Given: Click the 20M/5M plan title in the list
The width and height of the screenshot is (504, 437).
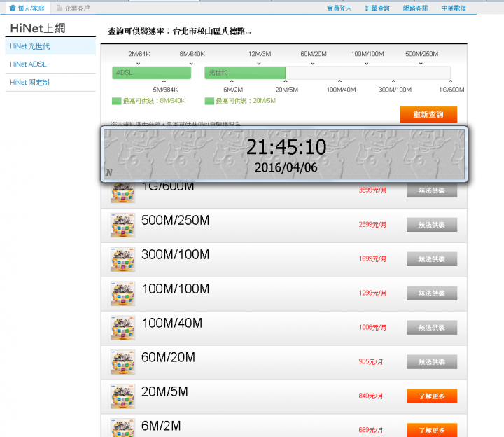Looking at the screenshot, I should [164, 391].
